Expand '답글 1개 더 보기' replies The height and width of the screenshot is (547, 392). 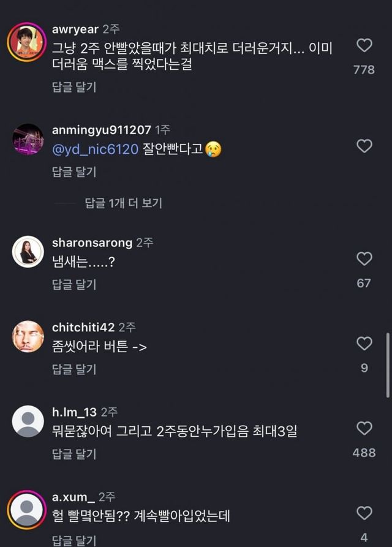coord(123,203)
